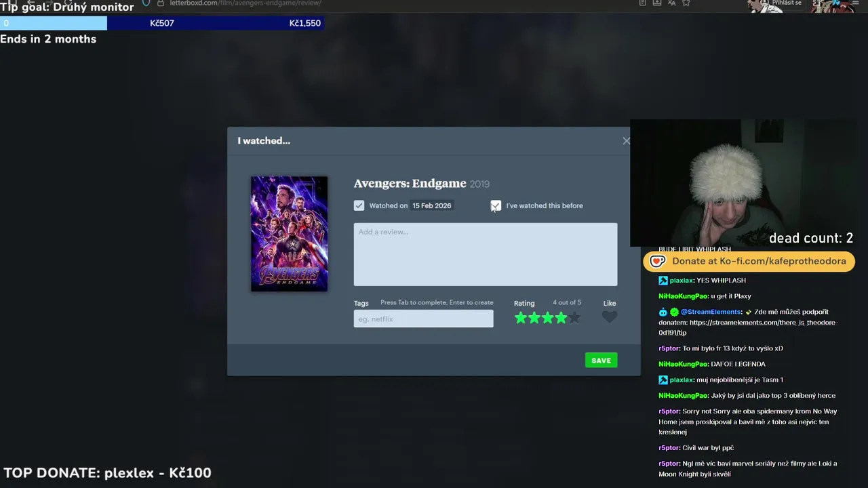The image size is (868, 488).
Task: Click the 'dead count: 2' overlay text
Action: 811,238
